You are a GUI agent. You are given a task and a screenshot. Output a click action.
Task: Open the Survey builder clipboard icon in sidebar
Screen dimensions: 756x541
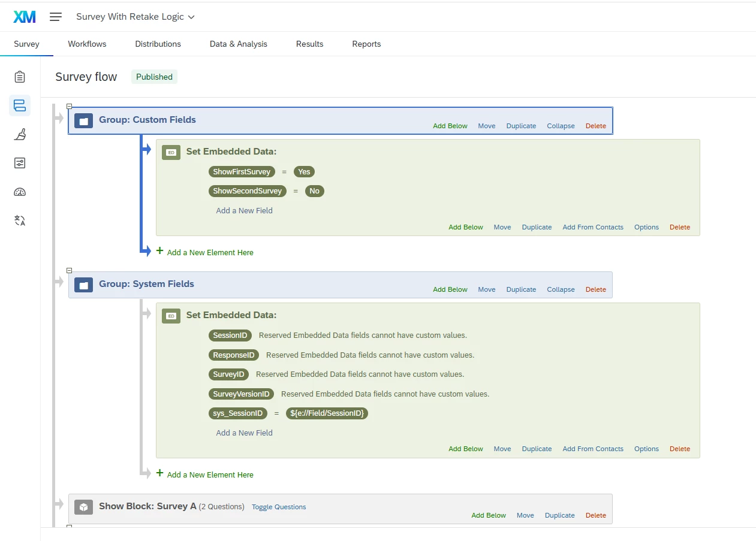click(20, 77)
